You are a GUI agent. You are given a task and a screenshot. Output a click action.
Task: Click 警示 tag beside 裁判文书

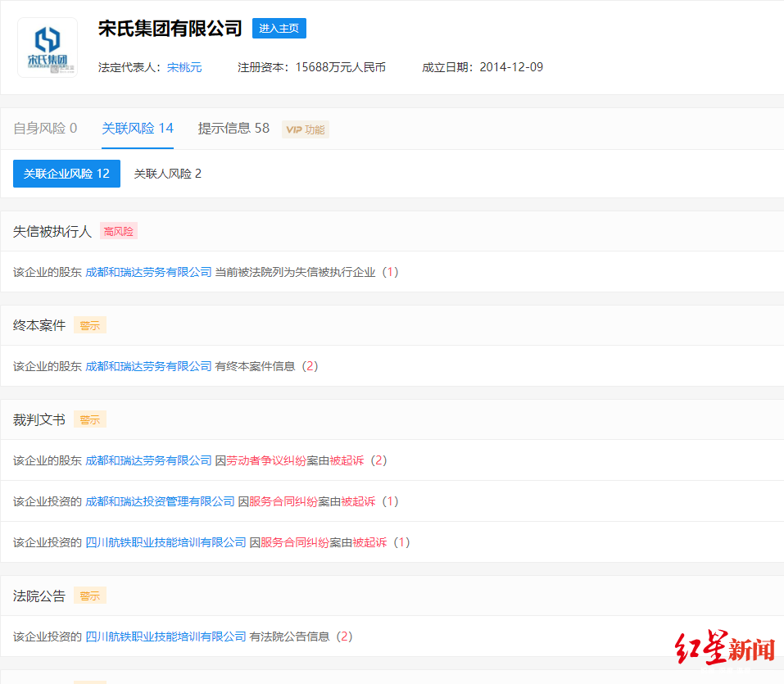tap(90, 419)
